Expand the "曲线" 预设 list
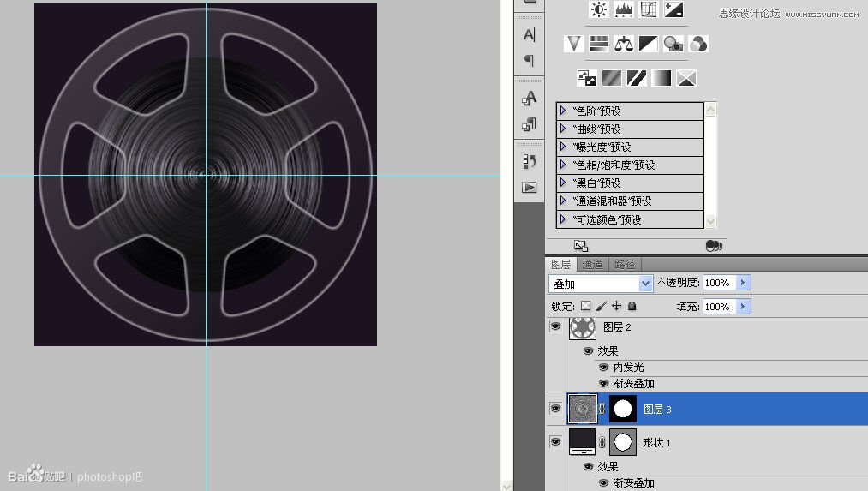 coord(563,129)
